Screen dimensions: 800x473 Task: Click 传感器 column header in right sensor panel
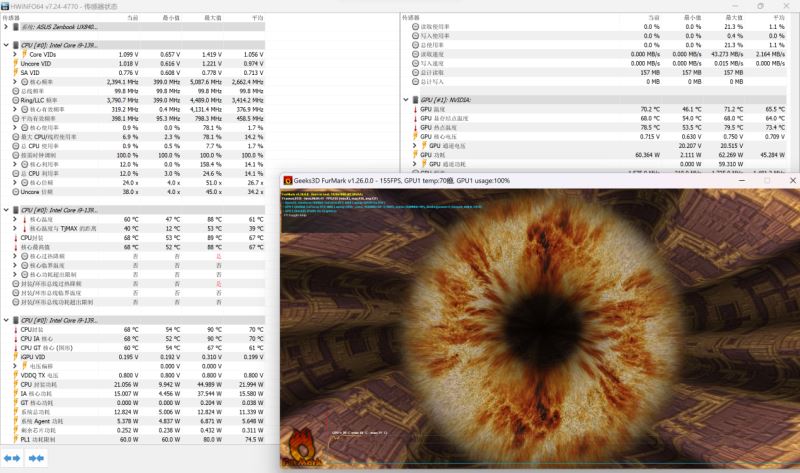[x=411, y=18]
